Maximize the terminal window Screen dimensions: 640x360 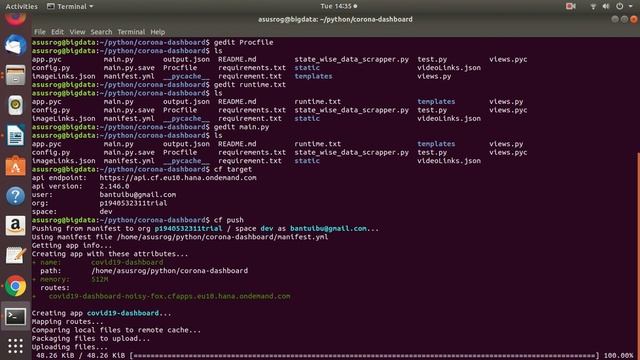(624, 19)
